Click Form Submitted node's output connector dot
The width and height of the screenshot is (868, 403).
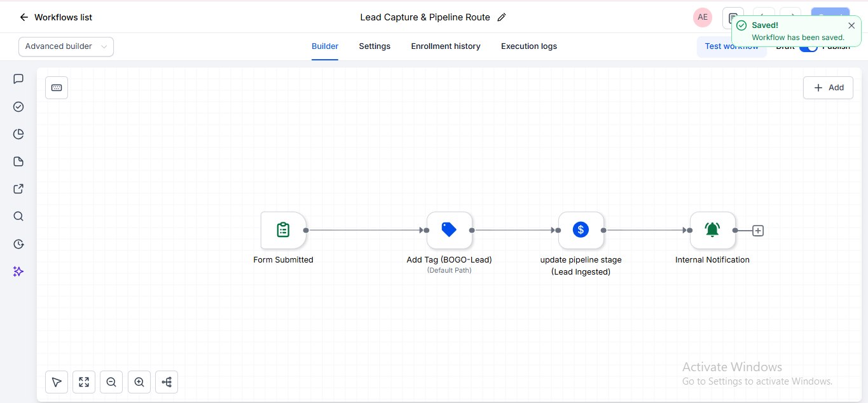pos(306,231)
